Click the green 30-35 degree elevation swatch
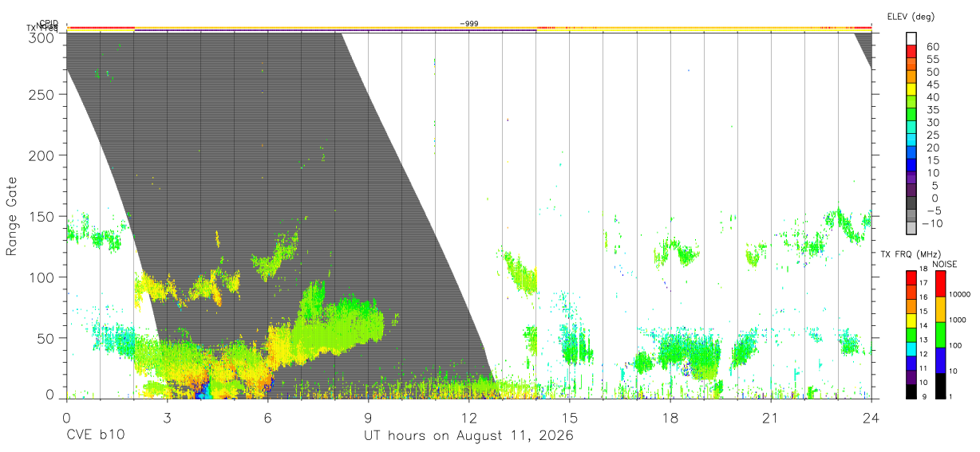Screen dimensions: 980x452 [911, 116]
